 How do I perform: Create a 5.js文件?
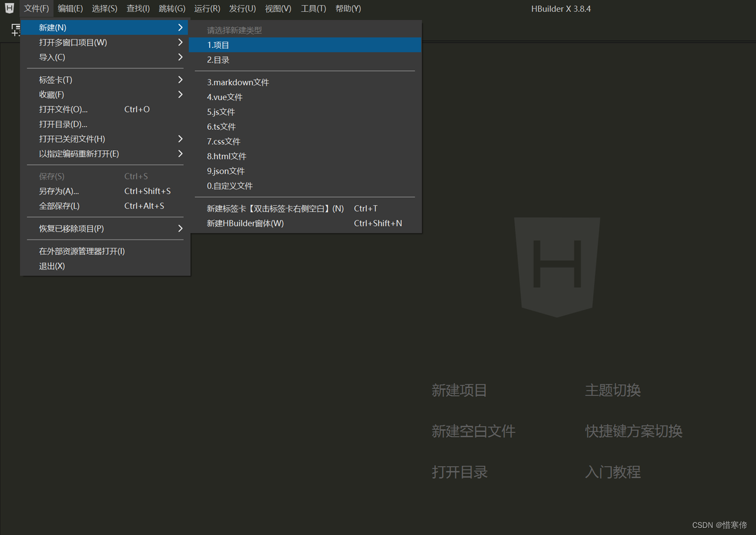point(305,112)
